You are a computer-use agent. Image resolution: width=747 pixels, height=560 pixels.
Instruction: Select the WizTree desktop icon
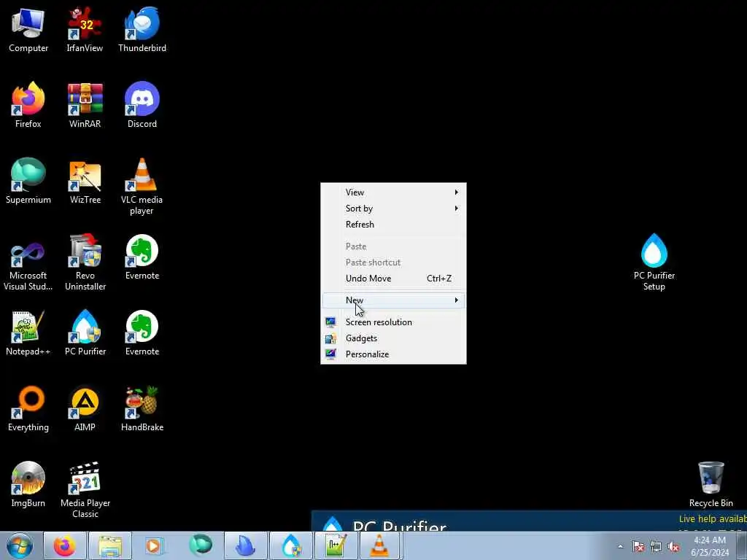85,181
